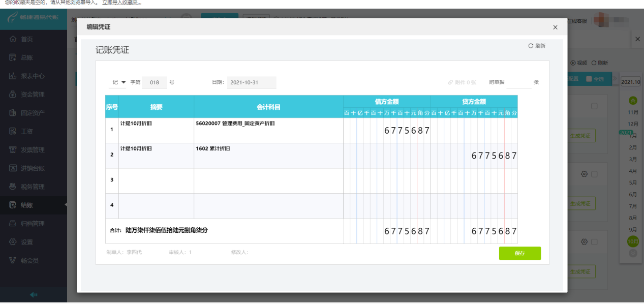Click 刷新 refresh icon in voucher dialog

point(531,46)
